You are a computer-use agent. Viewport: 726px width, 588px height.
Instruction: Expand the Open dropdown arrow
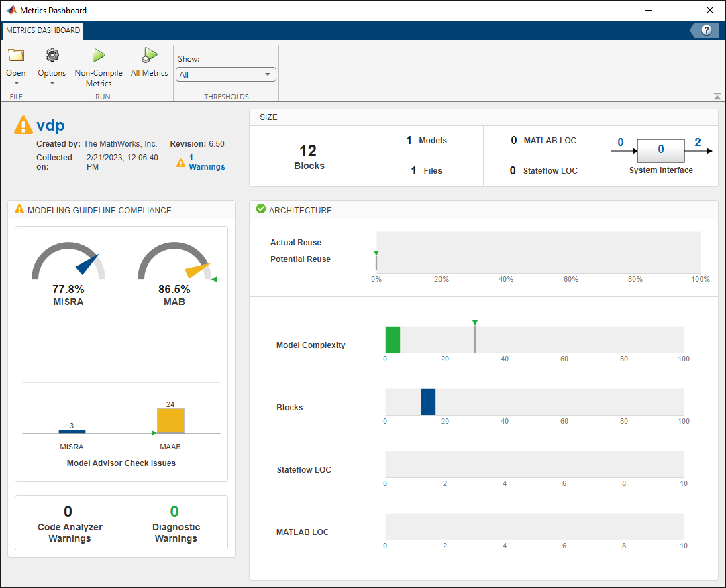pyautogui.click(x=16, y=83)
